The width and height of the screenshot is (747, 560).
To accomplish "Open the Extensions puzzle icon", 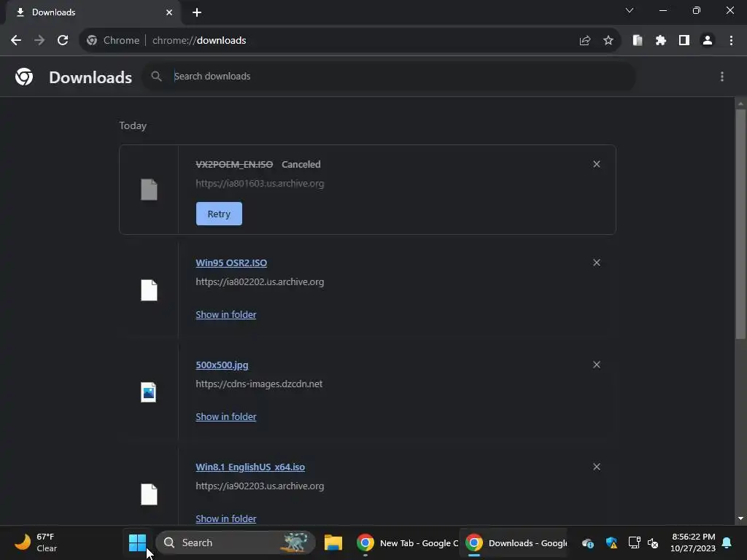I will pos(661,41).
